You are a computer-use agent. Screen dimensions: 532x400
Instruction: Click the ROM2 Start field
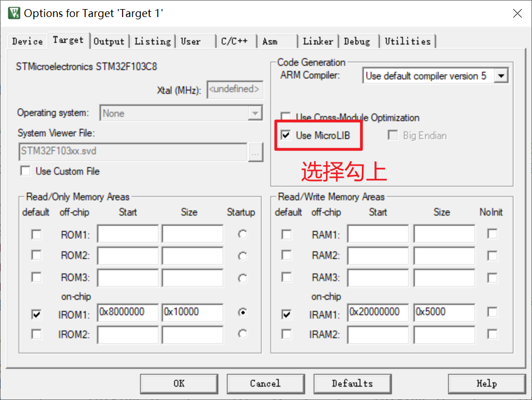[128, 255]
